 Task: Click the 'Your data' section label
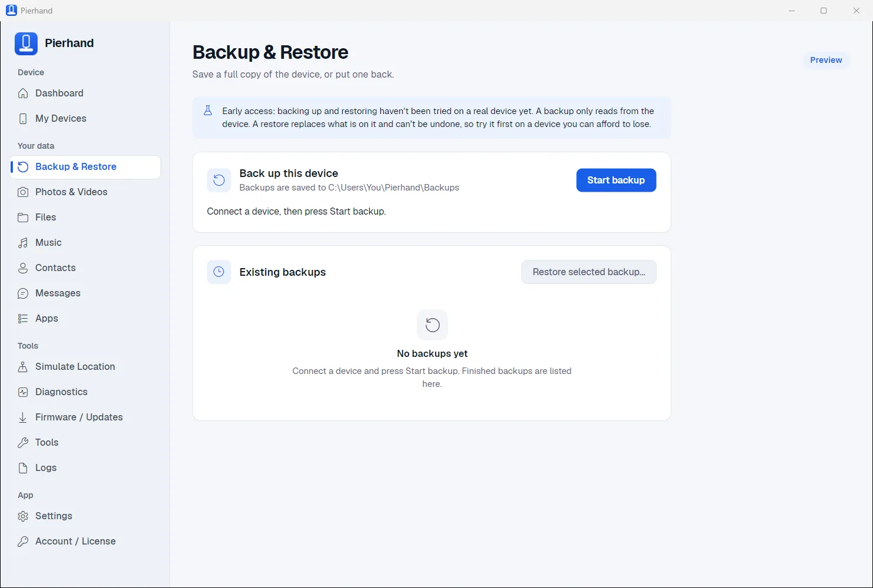pyautogui.click(x=36, y=146)
